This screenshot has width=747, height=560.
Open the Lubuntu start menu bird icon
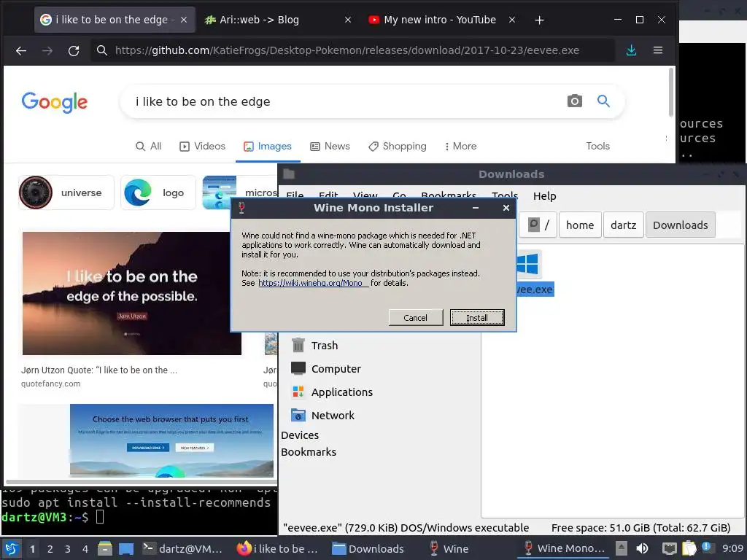point(12,548)
